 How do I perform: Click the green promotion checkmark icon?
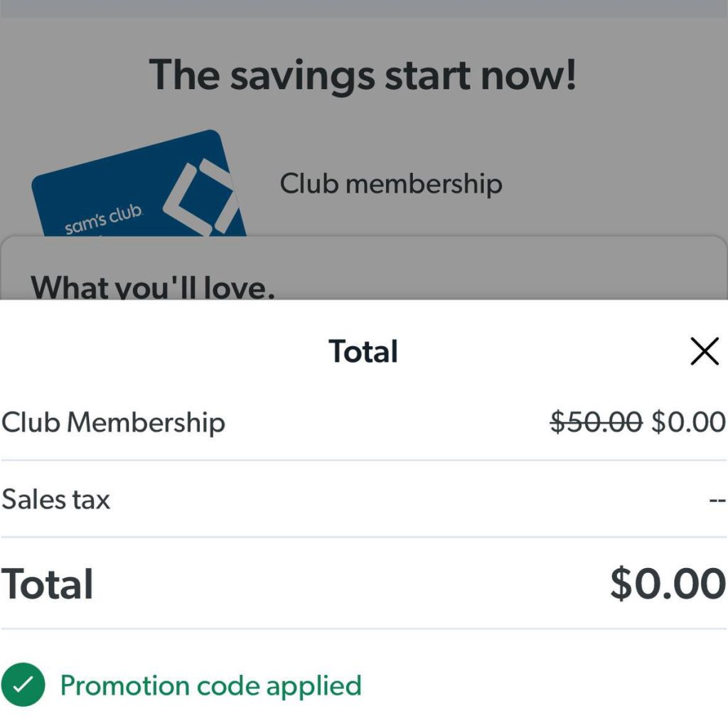point(23,685)
